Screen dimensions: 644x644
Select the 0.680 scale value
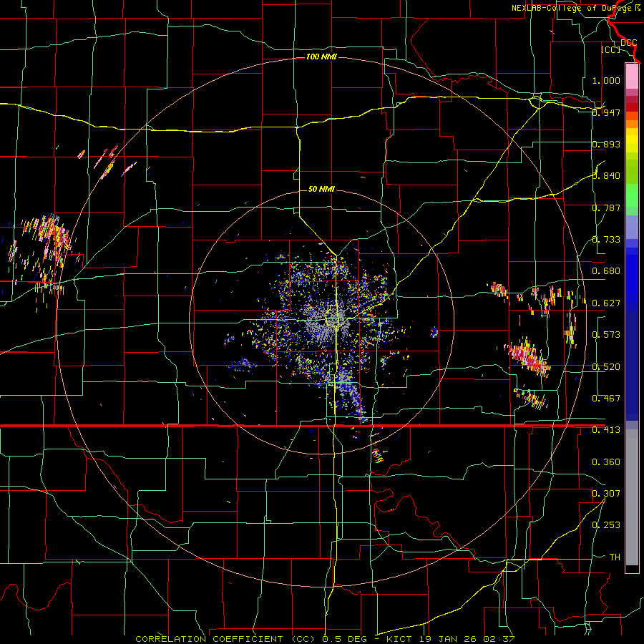606,271
